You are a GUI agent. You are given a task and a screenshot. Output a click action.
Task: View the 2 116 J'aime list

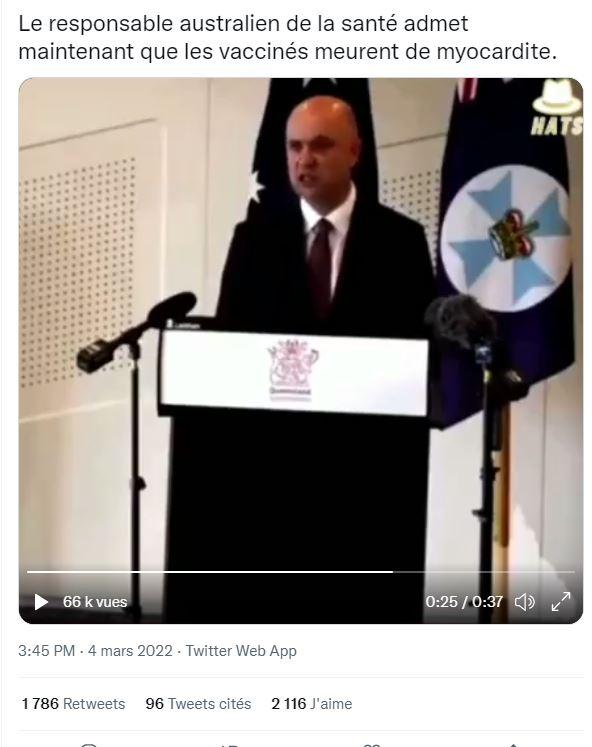pyautogui.click(x=311, y=704)
